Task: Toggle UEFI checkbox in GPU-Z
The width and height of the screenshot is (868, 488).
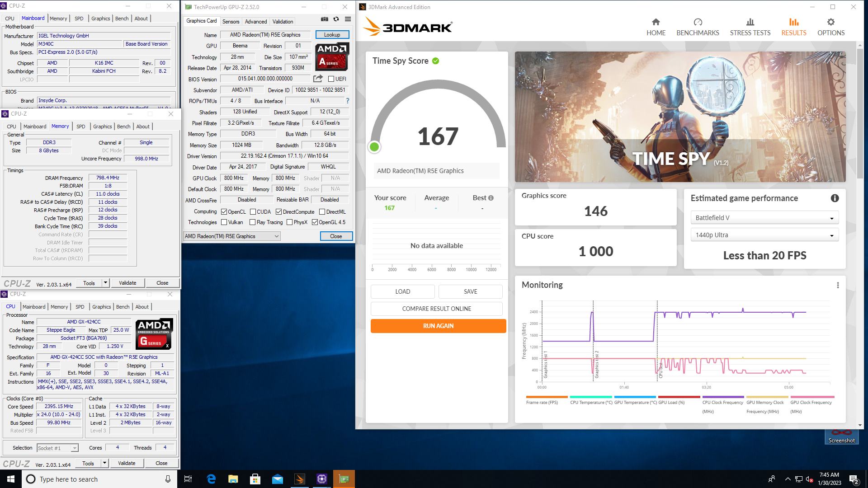Action: (x=331, y=79)
